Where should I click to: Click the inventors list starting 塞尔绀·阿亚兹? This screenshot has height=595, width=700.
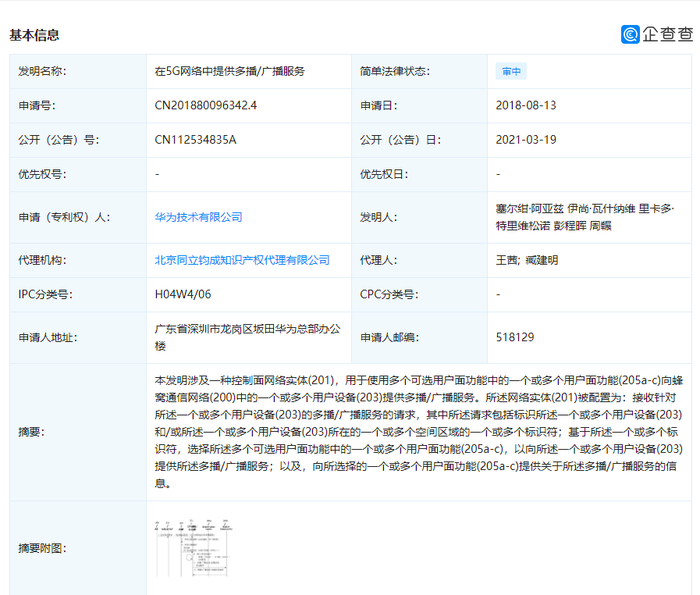tap(585, 217)
